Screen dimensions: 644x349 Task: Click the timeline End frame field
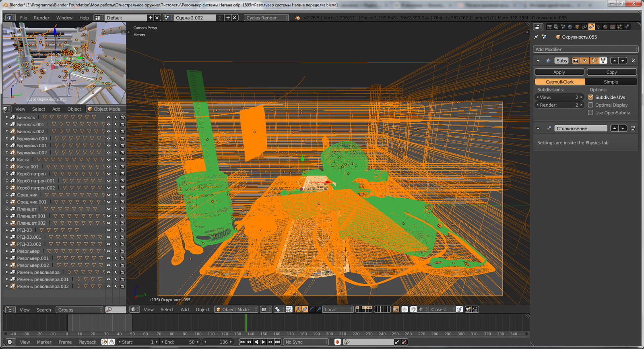click(180, 342)
